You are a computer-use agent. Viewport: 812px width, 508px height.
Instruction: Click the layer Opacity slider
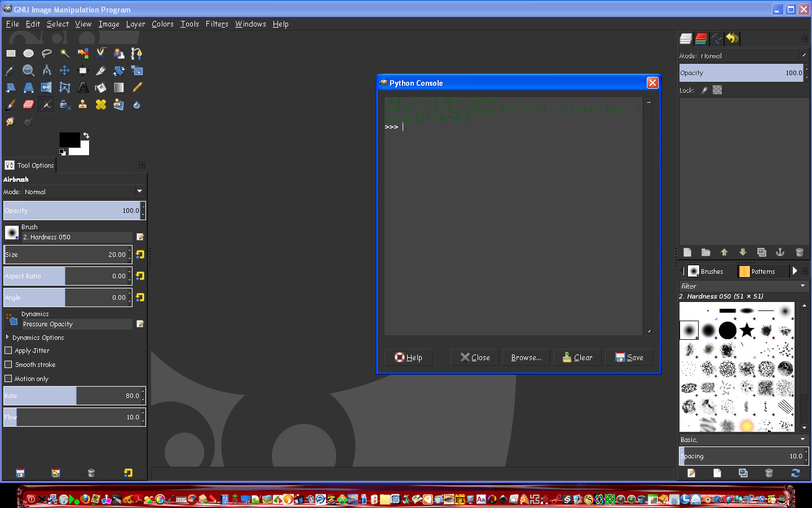744,73
